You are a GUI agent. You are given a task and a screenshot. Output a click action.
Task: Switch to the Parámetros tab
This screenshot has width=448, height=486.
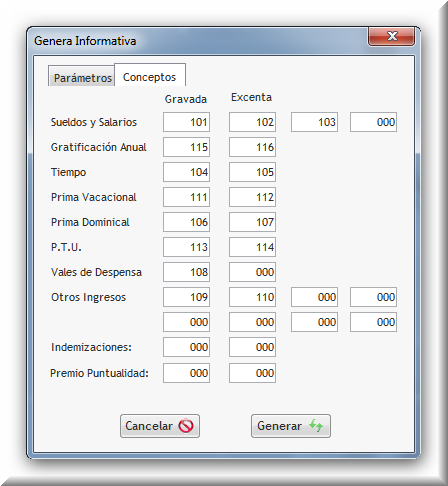pos(82,76)
